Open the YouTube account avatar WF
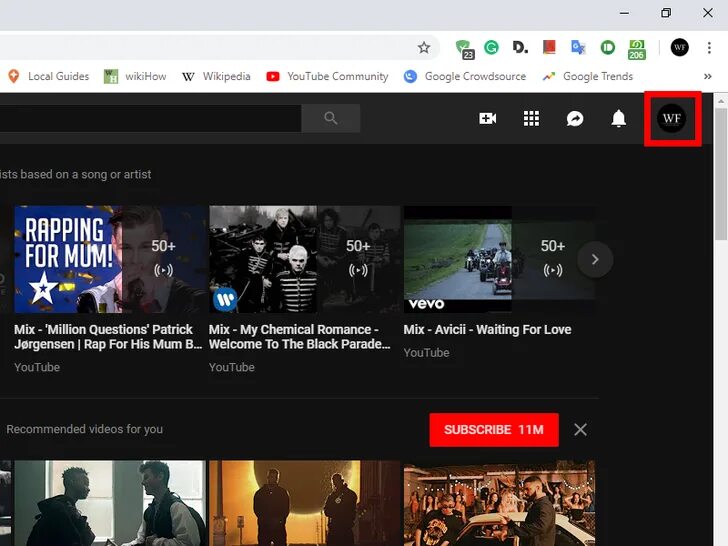728x546 pixels. pos(671,118)
